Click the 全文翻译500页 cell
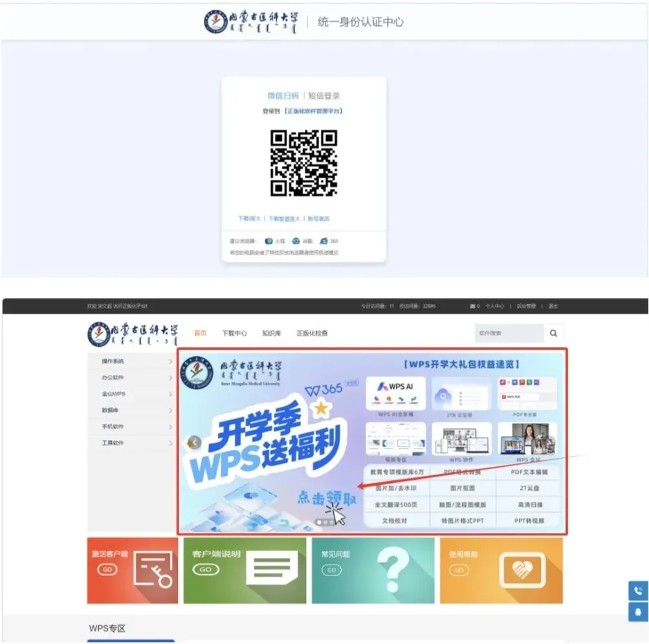The height and width of the screenshot is (644, 649). coord(397,504)
